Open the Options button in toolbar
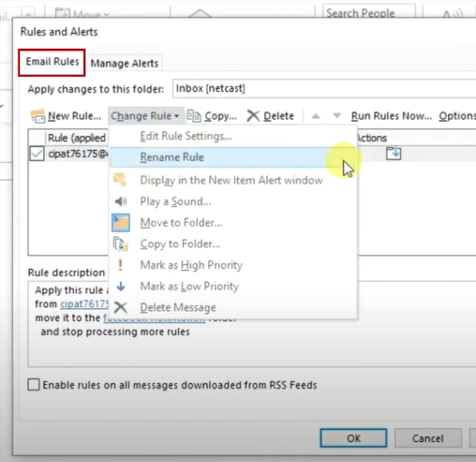Image resolution: width=476 pixels, height=462 pixels. tap(457, 116)
